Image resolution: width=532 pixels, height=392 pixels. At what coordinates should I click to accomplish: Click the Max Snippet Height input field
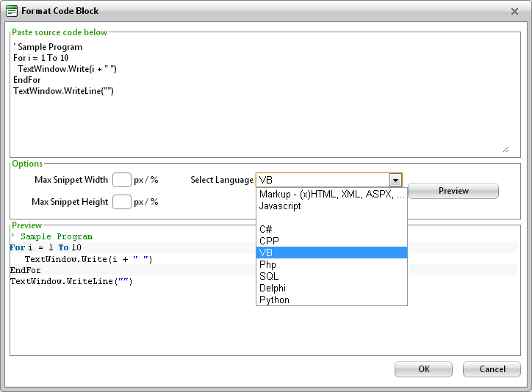[x=122, y=202]
